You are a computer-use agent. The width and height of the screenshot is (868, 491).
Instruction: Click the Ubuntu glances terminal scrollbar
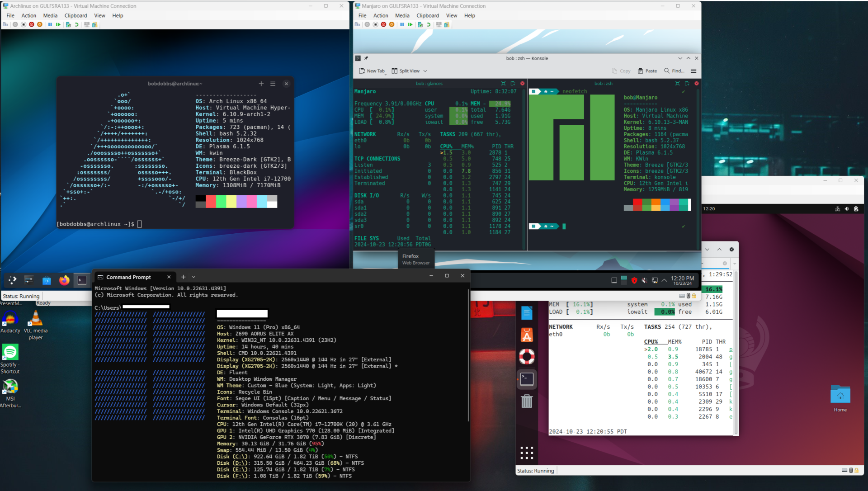click(x=736, y=353)
